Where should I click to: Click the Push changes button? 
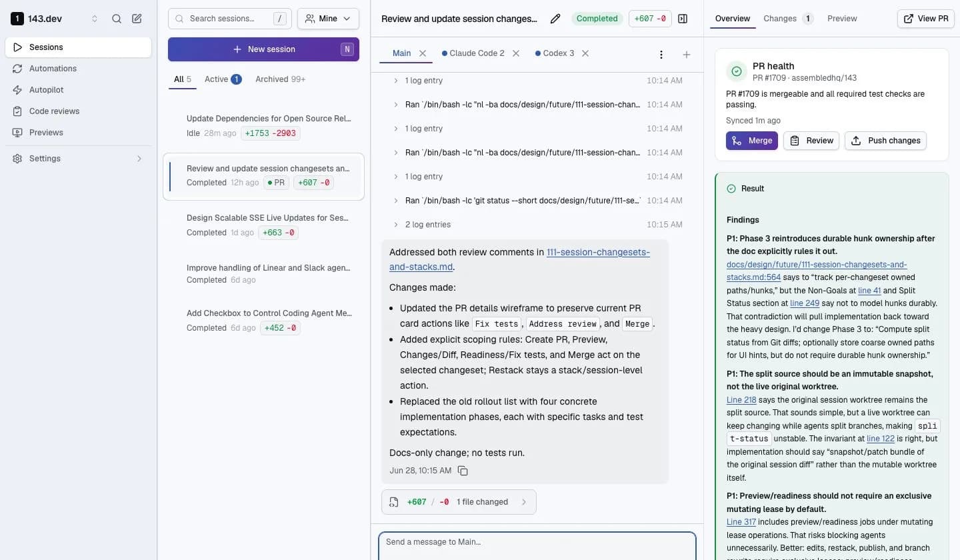click(x=885, y=141)
